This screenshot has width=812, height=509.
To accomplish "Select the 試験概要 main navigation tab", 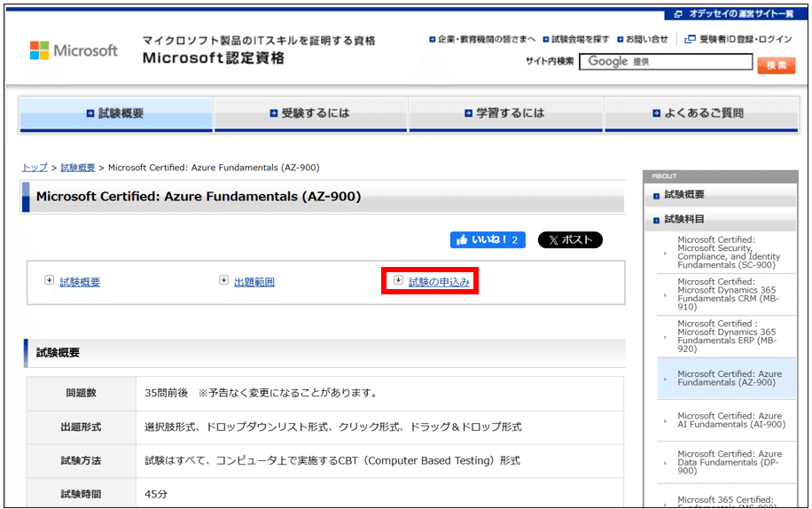I will tap(116, 114).
